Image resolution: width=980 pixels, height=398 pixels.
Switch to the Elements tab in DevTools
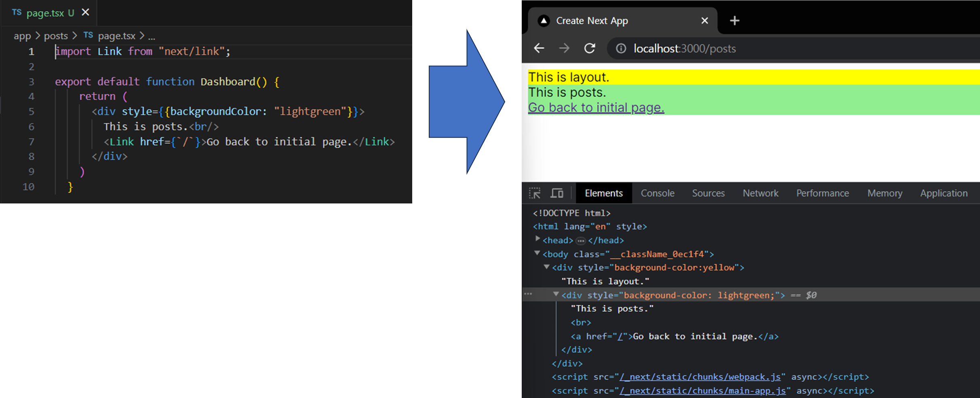pyautogui.click(x=604, y=193)
